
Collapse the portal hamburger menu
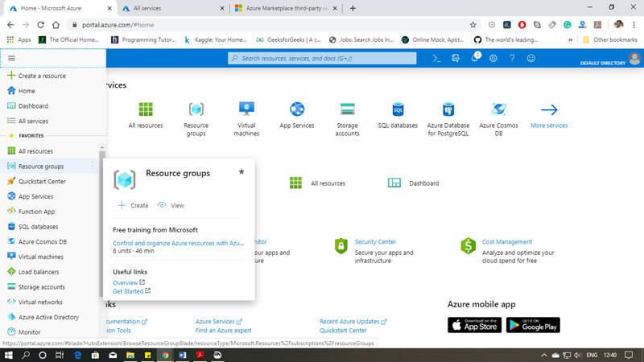click(11, 59)
